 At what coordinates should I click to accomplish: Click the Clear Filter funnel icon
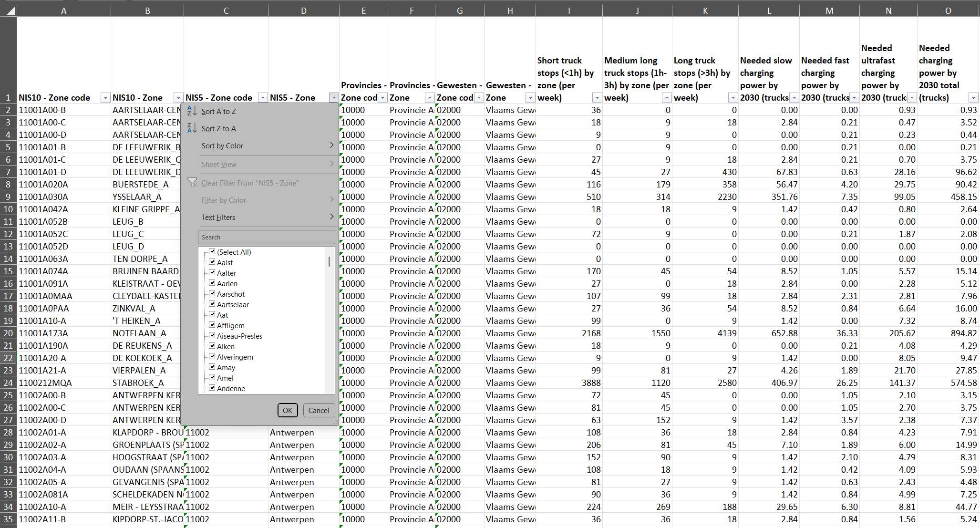click(192, 183)
